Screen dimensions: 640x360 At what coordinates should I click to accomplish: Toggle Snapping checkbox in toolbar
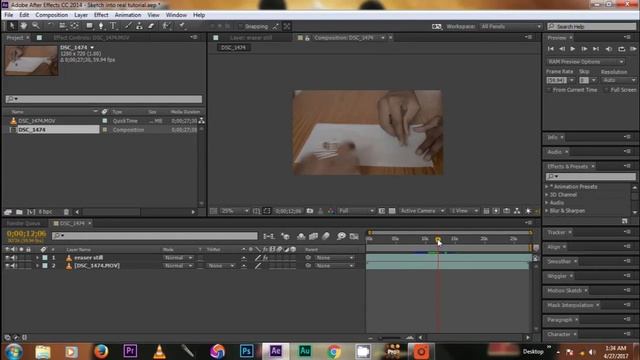point(241,27)
